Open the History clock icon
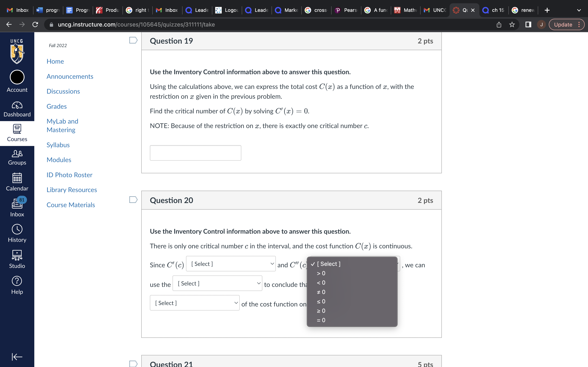The width and height of the screenshot is (588, 367). tap(17, 233)
